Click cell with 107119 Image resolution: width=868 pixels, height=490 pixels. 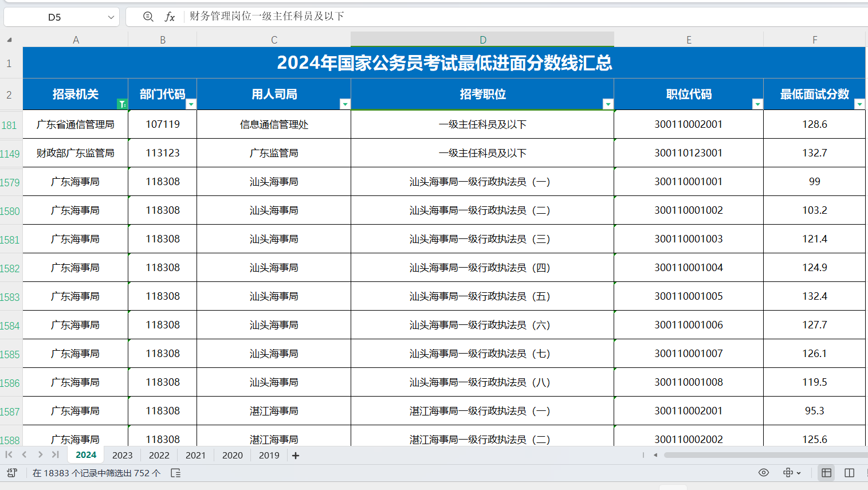coord(163,124)
